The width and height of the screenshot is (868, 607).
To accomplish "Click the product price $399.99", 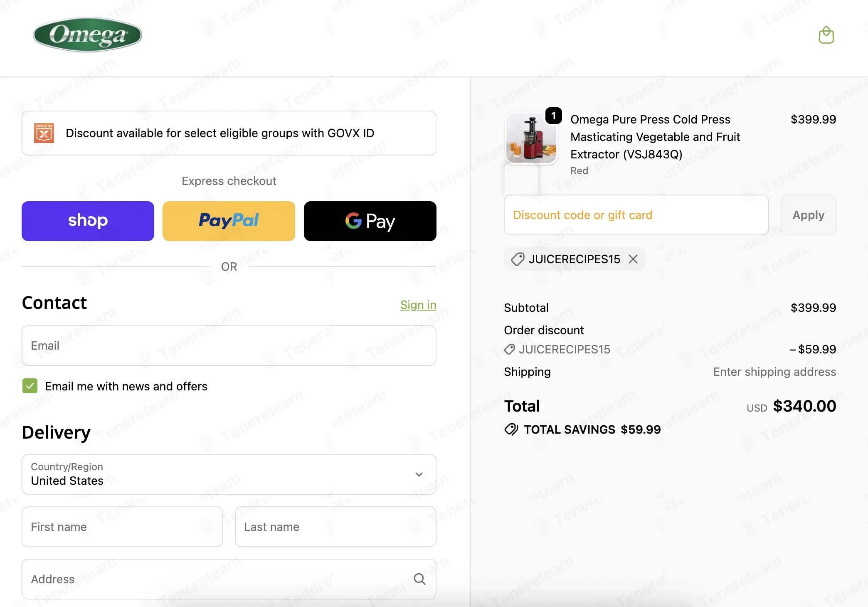I will coord(813,119).
